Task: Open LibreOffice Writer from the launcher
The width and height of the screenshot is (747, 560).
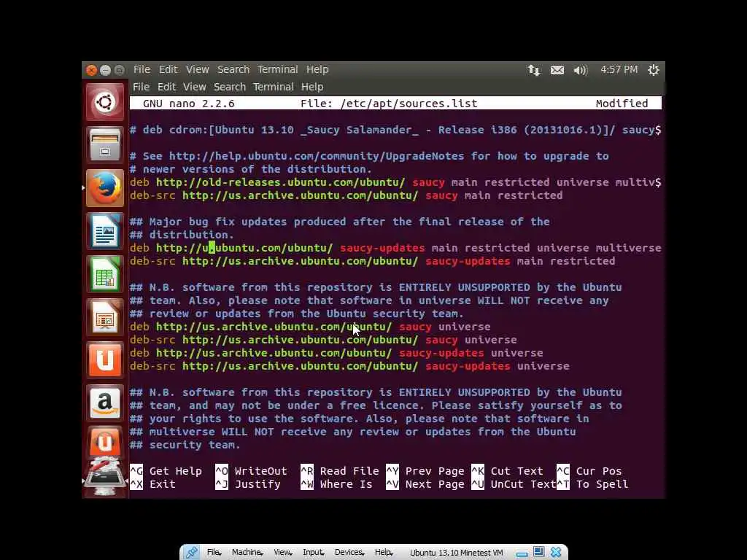Action: pyautogui.click(x=105, y=231)
